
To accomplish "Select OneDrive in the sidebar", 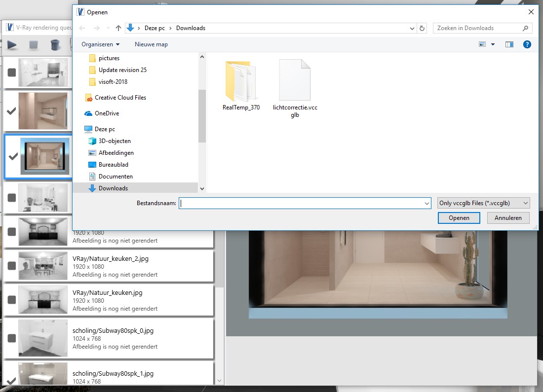I will 106,113.
